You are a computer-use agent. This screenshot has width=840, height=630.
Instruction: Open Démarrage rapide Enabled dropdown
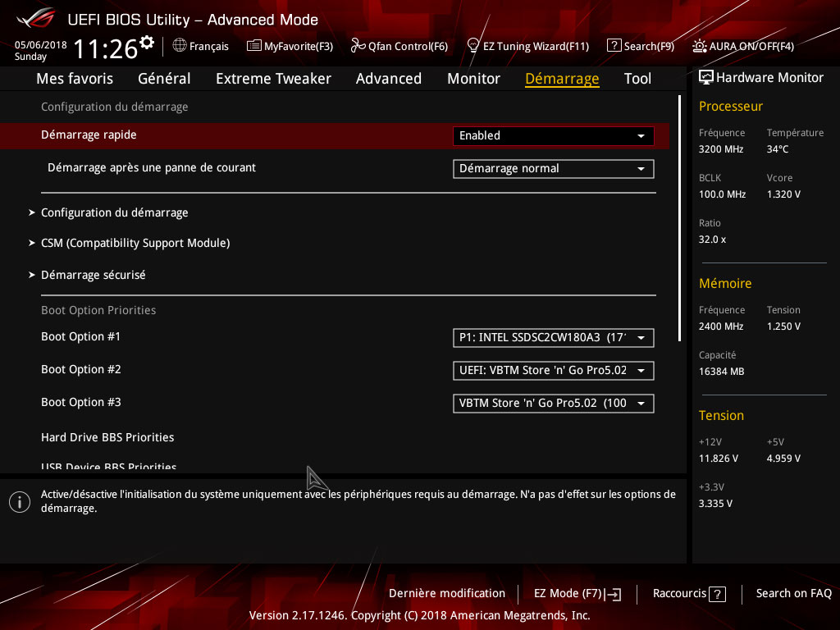tap(553, 136)
